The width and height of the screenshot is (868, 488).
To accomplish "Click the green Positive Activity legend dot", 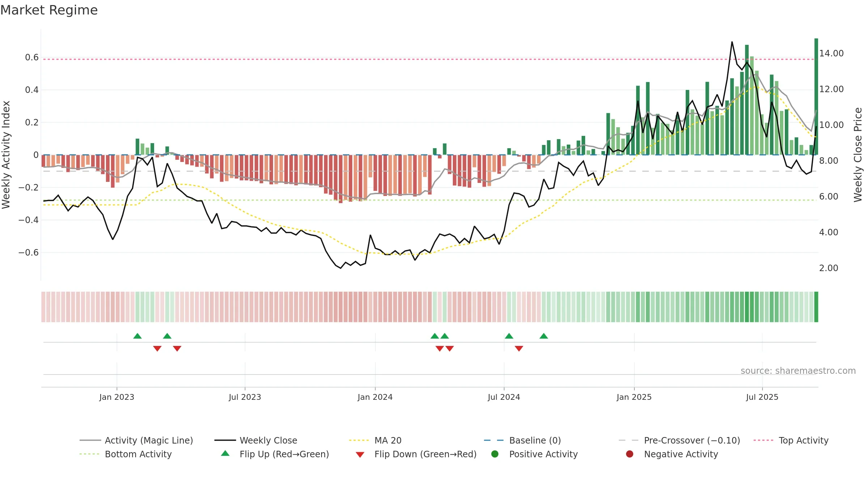I will (495, 454).
